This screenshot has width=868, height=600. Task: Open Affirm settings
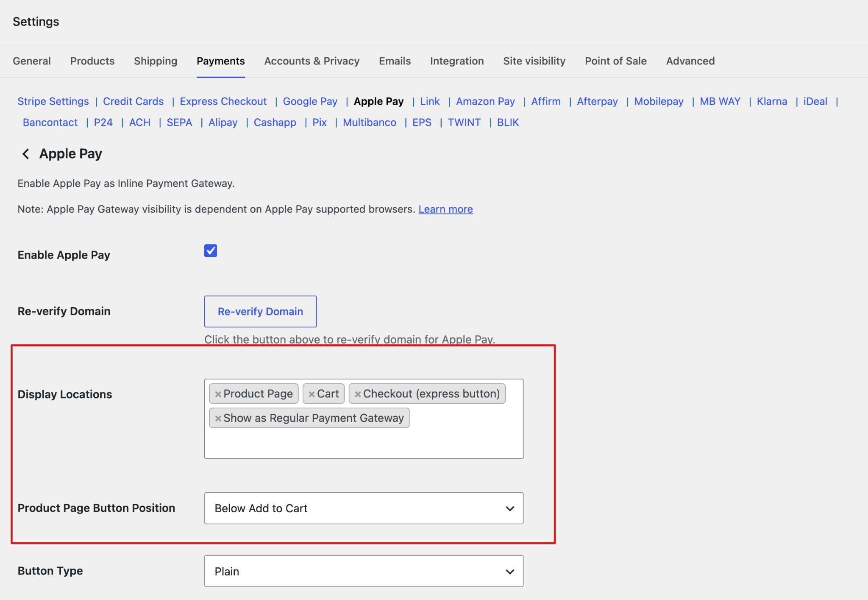tap(546, 101)
